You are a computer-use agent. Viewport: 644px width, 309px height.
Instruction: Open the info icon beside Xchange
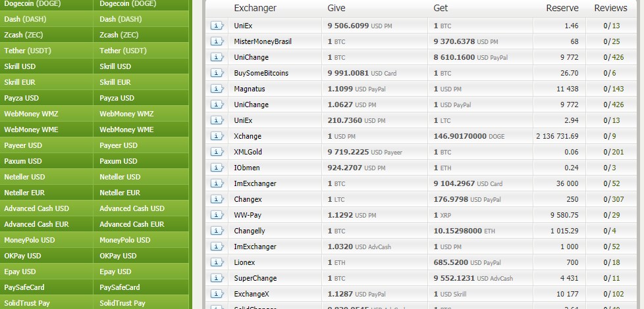pyautogui.click(x=217, y=136)
